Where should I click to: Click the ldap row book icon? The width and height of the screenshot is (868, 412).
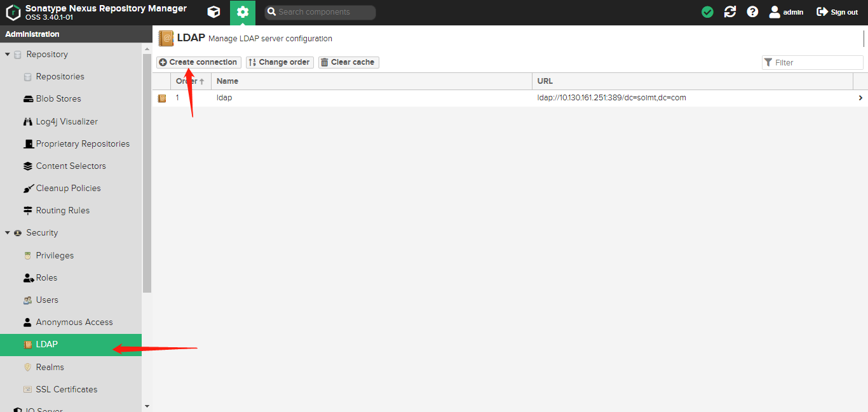pos(162,98)
